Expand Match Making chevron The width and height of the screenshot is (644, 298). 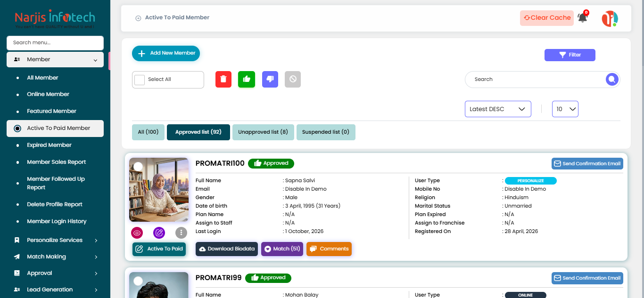coord(96,257)
